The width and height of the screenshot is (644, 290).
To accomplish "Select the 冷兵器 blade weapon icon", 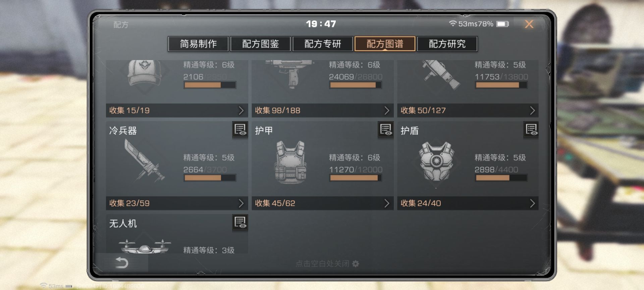I will [144, 160].
